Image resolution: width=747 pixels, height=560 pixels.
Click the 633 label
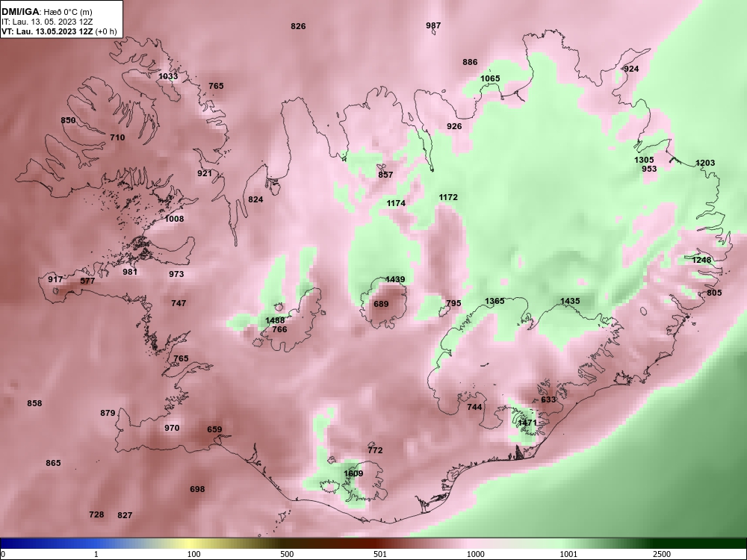tap(548, 399)
